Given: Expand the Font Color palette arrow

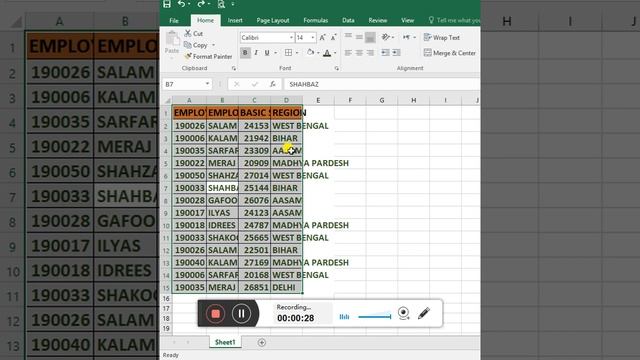Looking at the screenshot, I should point(335,53).
